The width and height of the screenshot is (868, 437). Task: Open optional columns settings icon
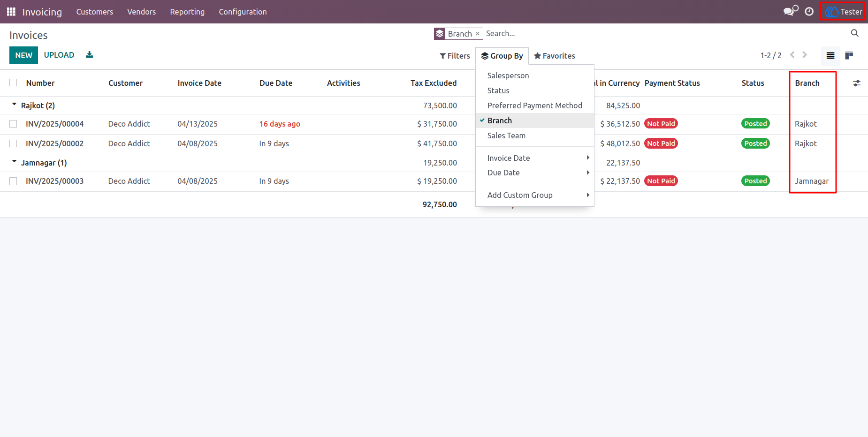click(856, 83)
